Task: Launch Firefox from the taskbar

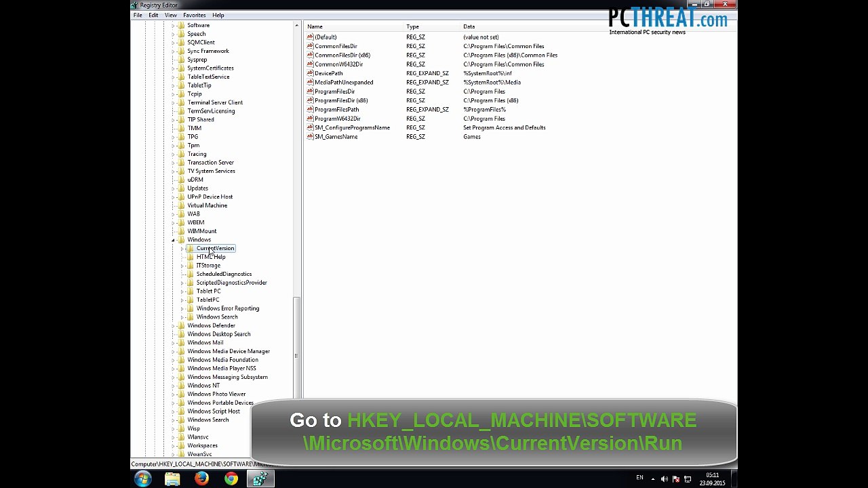Action: click(201, 479)
